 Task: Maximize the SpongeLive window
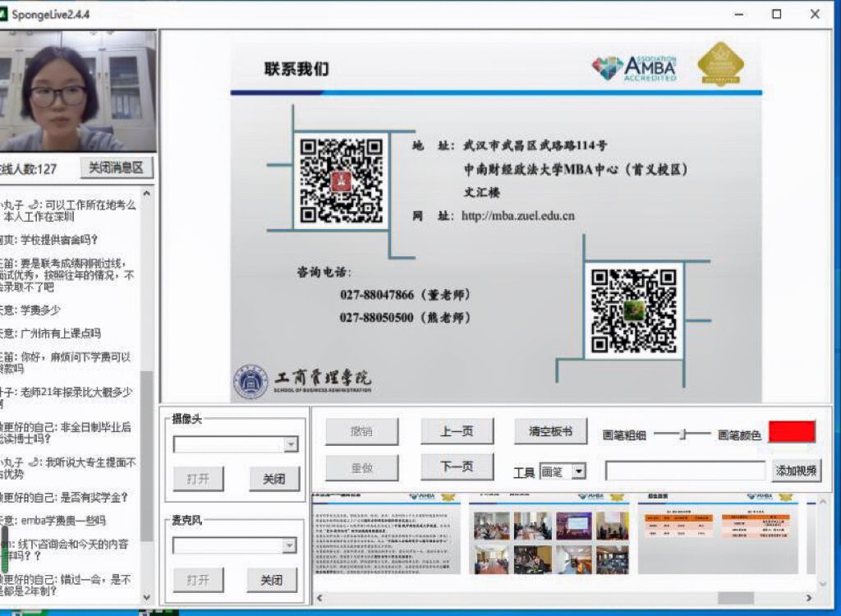(776, 15)
